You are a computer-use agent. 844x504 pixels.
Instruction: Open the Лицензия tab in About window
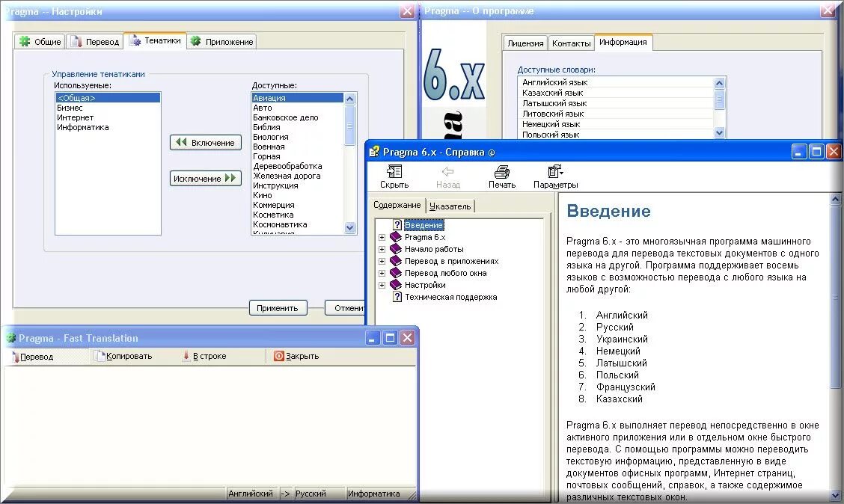pyautogui.click(x=525, y=43)
